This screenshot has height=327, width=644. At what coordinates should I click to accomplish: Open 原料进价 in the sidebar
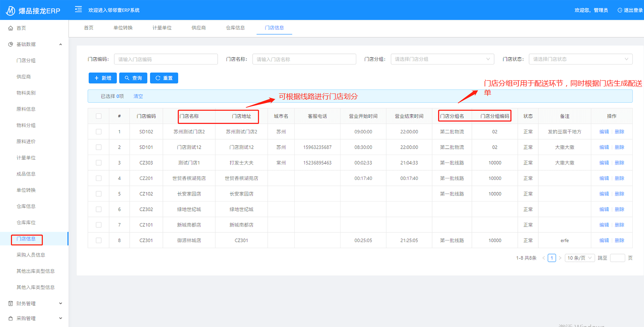coord(26,142)
